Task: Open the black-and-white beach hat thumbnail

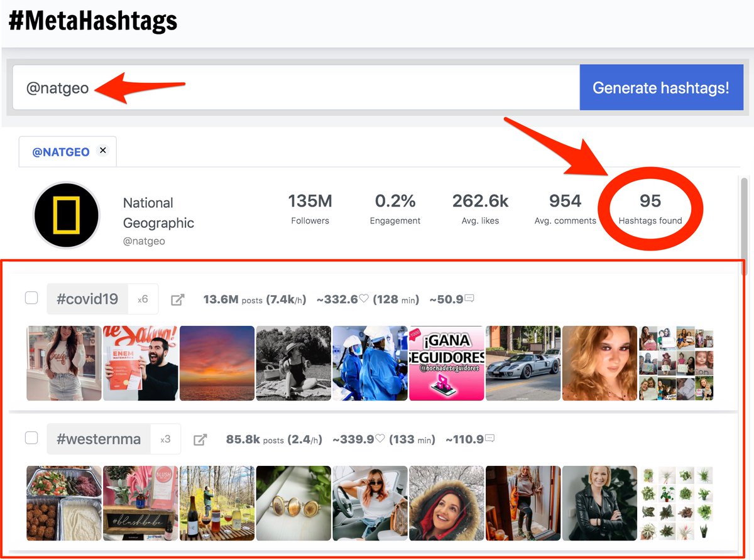Action: click(293, 363)
